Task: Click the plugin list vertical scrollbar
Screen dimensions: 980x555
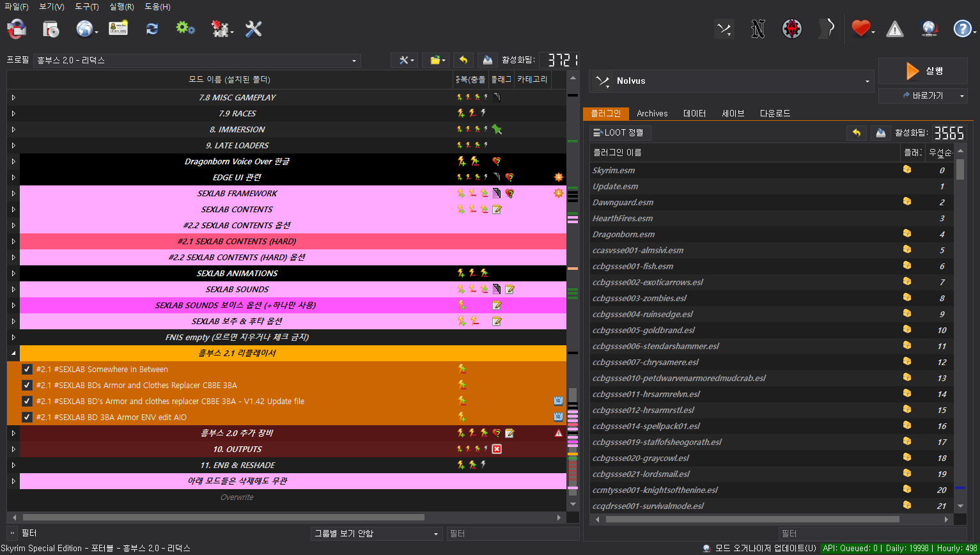Action: (x=960, y=332)
